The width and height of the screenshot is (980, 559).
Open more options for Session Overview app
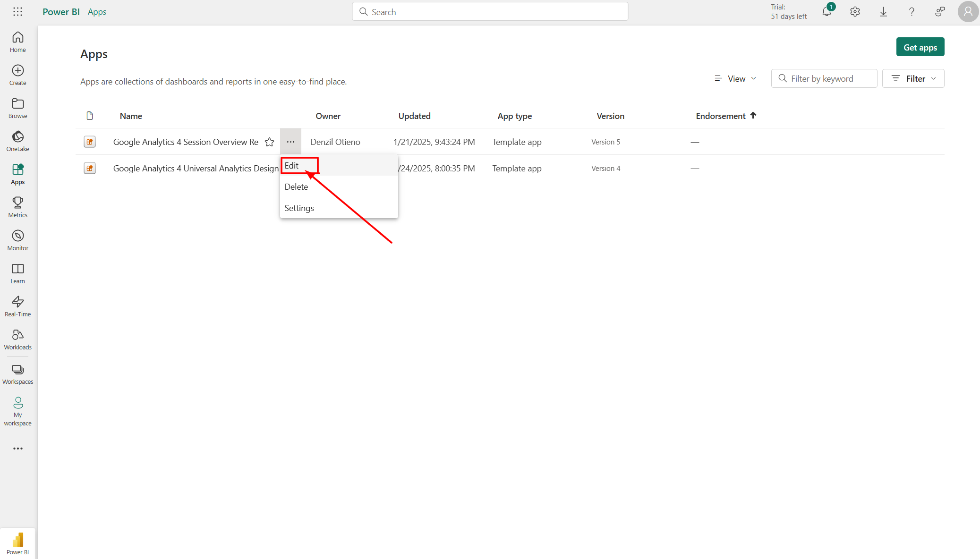pos(290,142)
